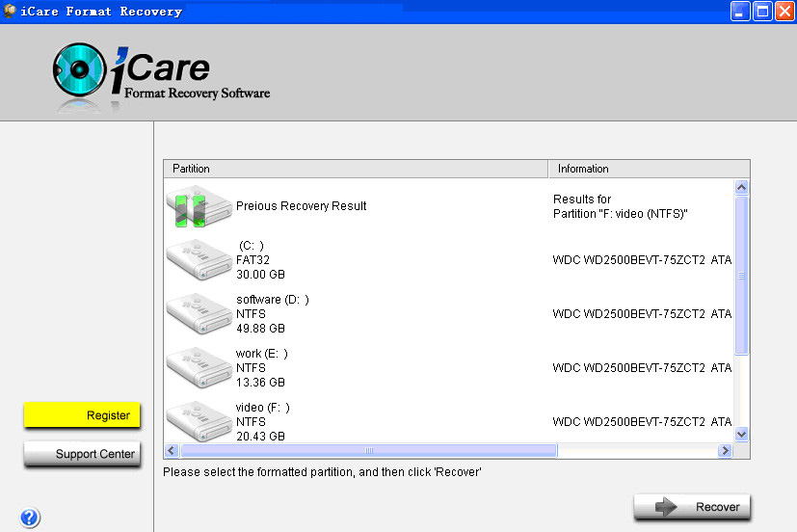Viewport: 797px width, 532px height.
Task: Click the horizontal scrollbar thumb
Action: coord(369,451)
